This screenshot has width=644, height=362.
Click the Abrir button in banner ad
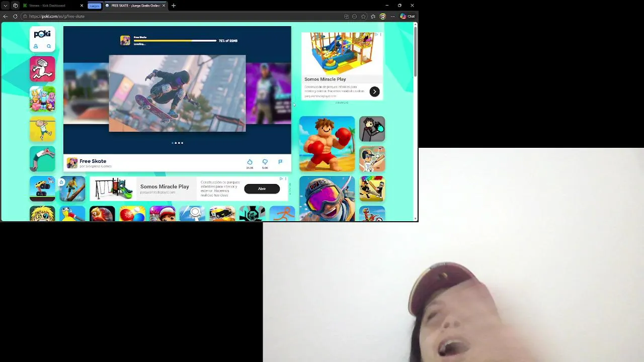[x=262, y=189]
